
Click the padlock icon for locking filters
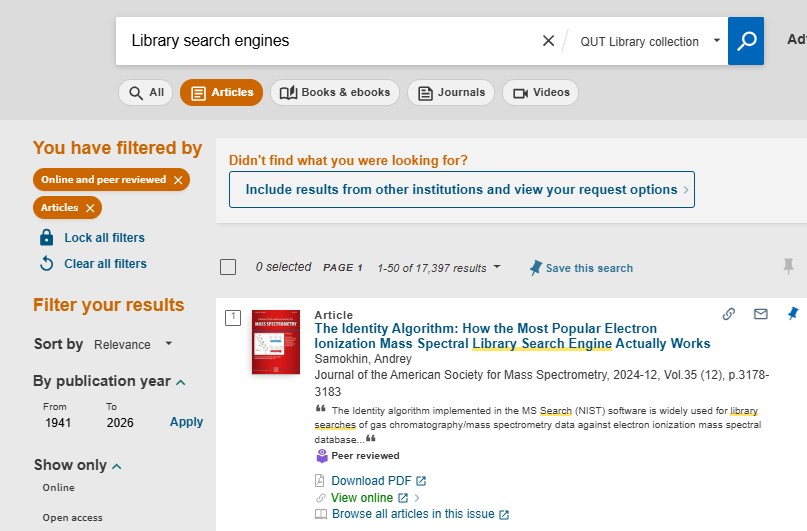pos(46,237)
